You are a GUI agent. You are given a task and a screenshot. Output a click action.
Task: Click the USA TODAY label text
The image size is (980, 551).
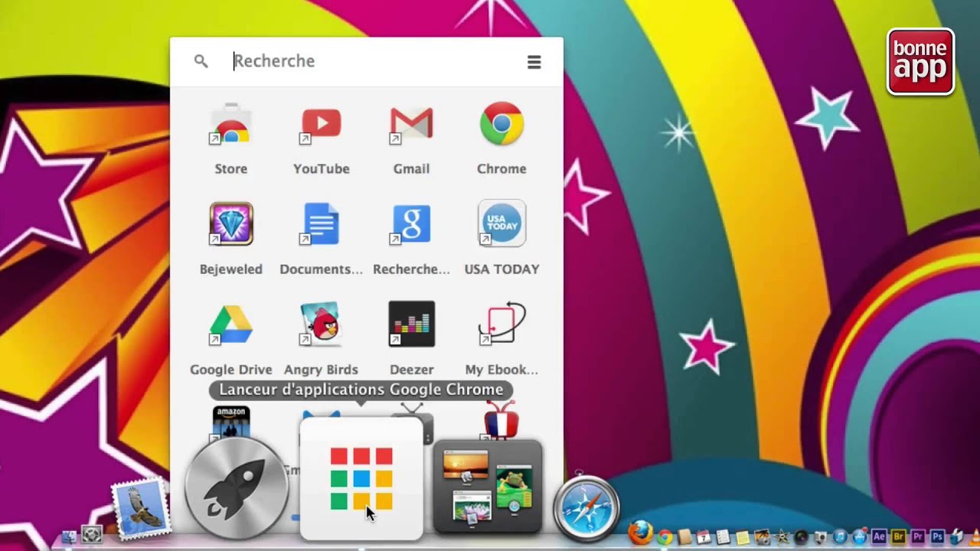click(x=501, y=269)
